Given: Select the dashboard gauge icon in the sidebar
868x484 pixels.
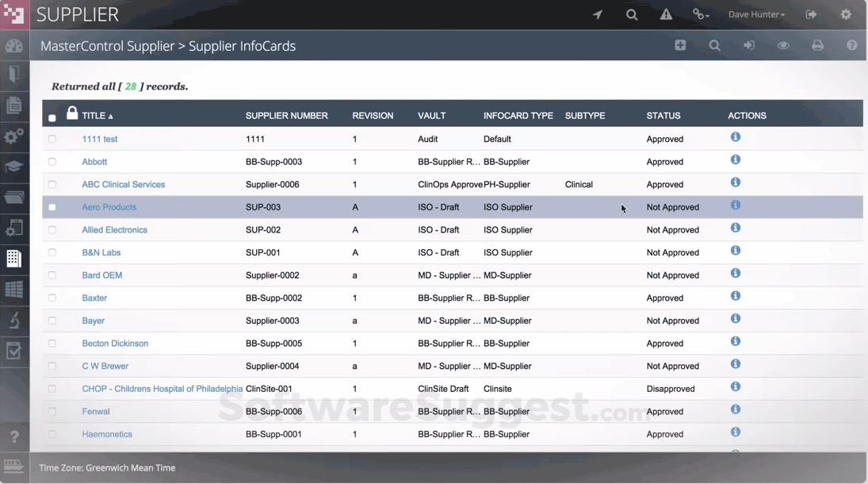Looking at the screenshot, I should (x=14, y=45).
